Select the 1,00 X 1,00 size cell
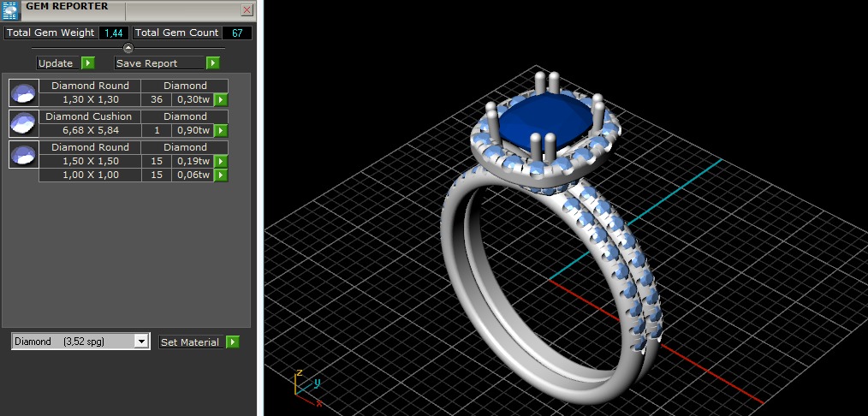The image size is (868, 416). [90, 175]
